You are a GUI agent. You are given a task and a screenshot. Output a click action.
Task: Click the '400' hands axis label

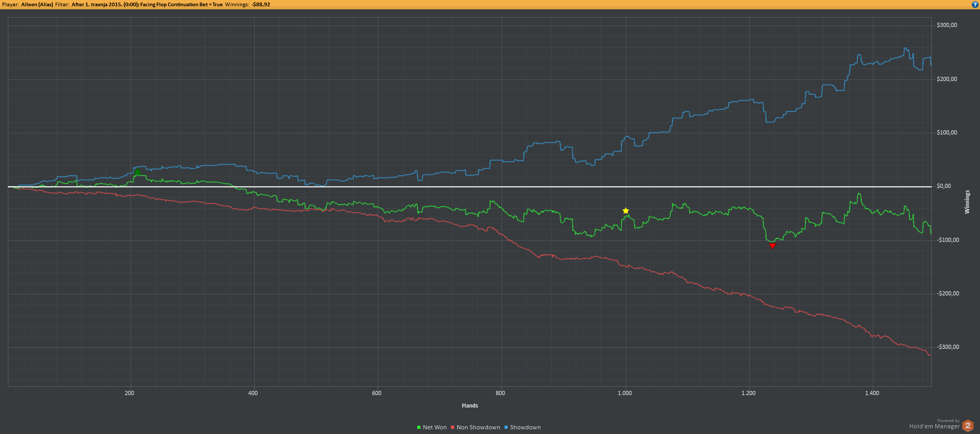click(253, 393)
